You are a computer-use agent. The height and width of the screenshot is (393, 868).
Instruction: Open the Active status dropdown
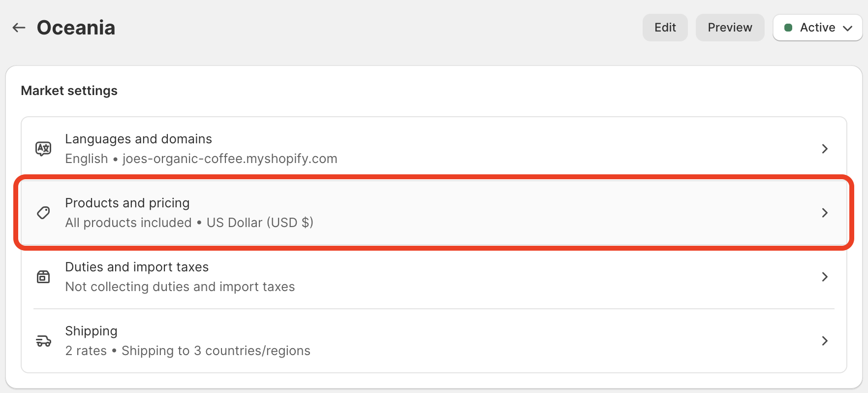[x=817, y=28]
